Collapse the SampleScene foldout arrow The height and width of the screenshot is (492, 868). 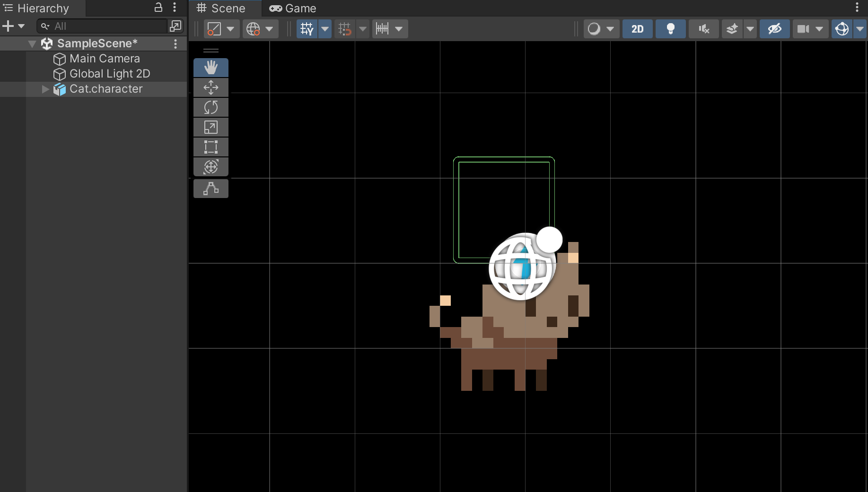click(x=32, y=44)
